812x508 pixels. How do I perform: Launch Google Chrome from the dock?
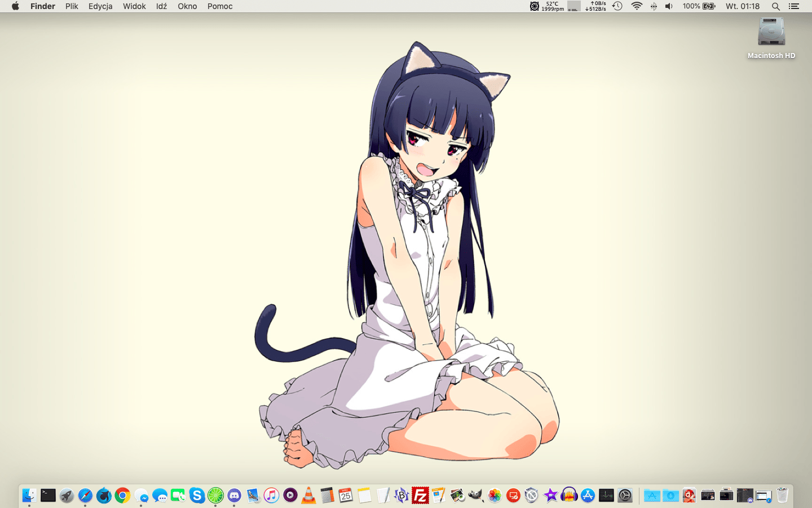122,496
